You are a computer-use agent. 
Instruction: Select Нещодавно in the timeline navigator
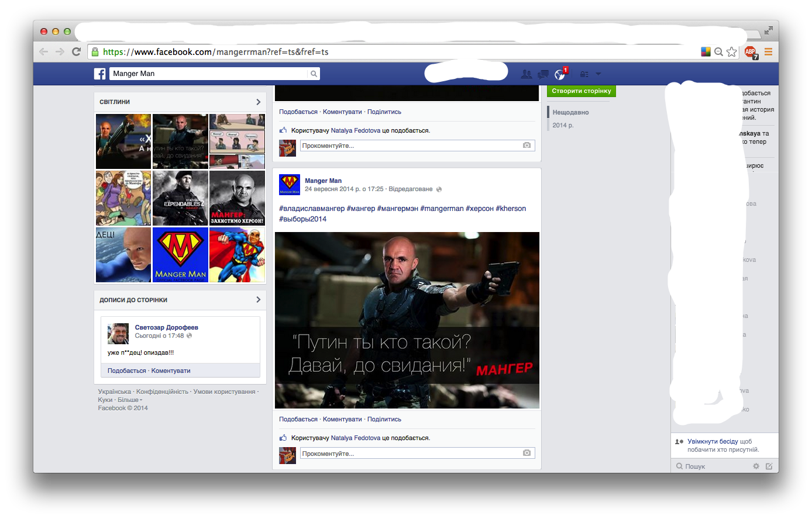[570, 112]
